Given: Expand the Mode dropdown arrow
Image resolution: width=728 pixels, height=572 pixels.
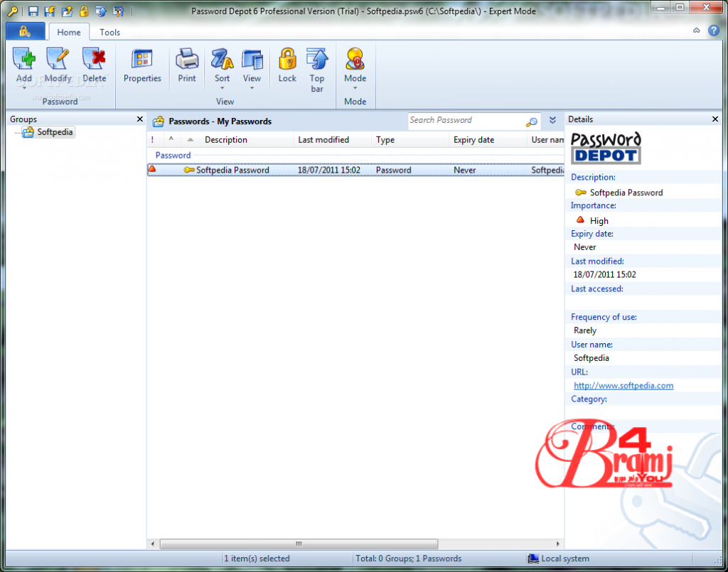Looking at the screenshot, I should tap(355, 87).
